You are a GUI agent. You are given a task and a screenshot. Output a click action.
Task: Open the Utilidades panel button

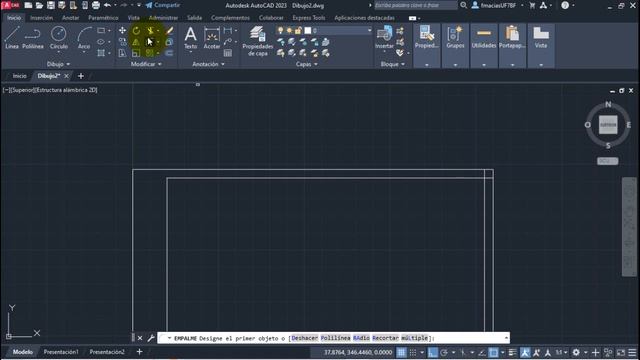(484, 45)
